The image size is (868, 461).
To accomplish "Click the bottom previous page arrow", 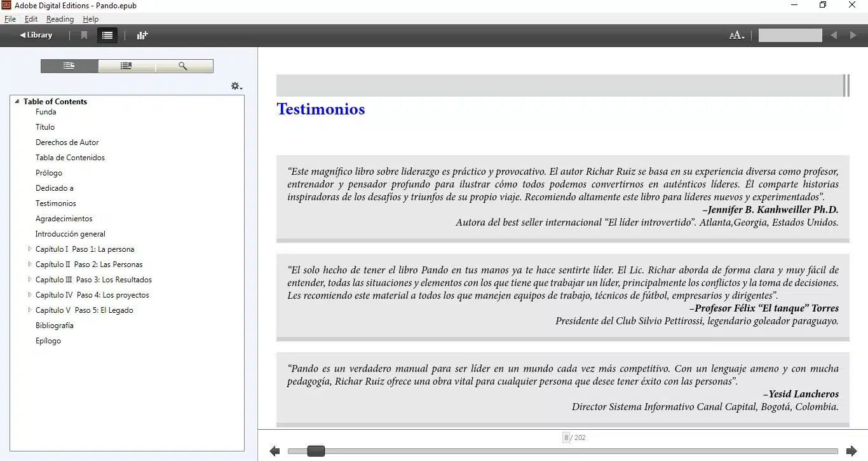I will click(275, 451).
